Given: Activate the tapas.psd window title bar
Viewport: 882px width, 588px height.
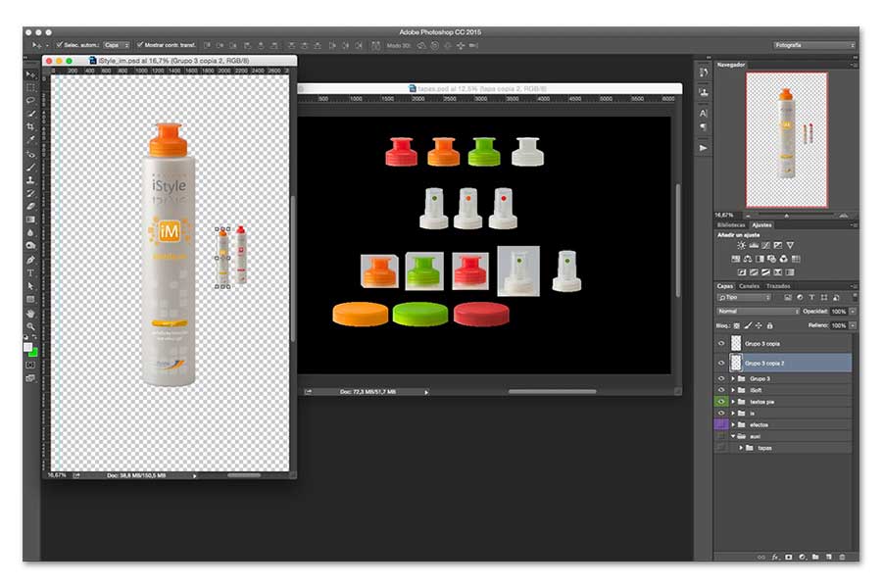Looking at the screenshot, I should click(489, 88).
